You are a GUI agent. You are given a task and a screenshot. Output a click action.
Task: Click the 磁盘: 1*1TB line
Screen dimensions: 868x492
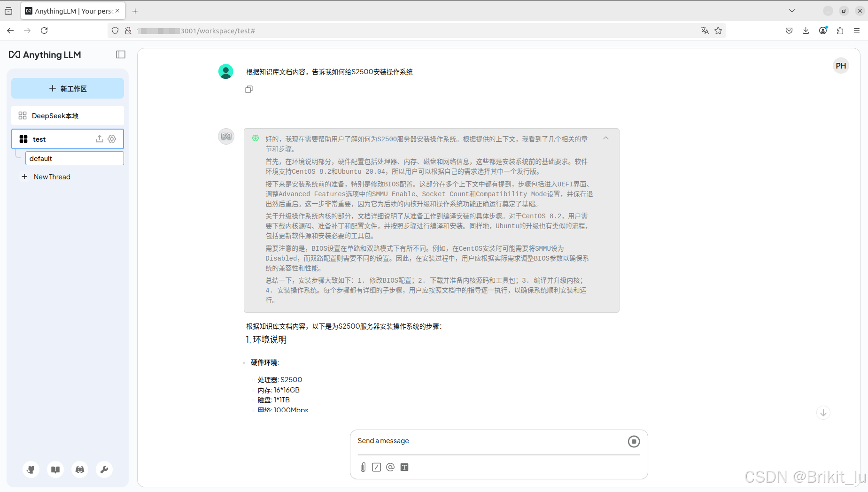click(x=274, y=400)
